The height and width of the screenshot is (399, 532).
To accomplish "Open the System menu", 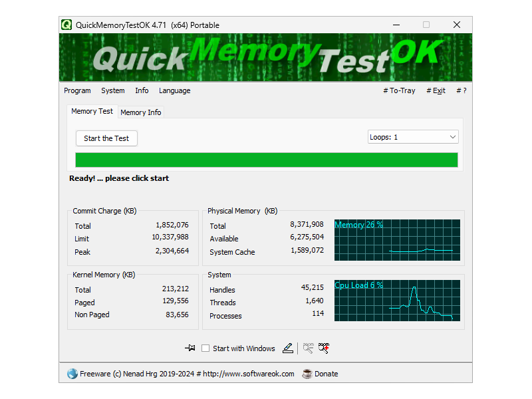I will click(112, 90).
